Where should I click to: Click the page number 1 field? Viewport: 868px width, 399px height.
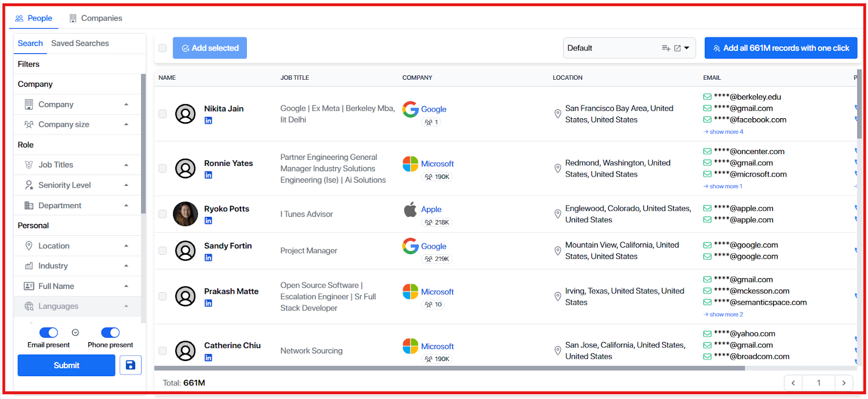tap(819, 383)
